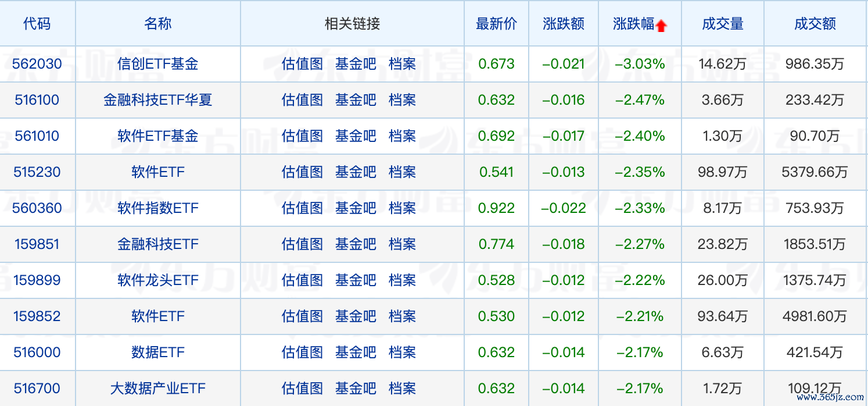
Task: Open 估值图 for 金融科技ETF华夏
Action: (302, 100)
